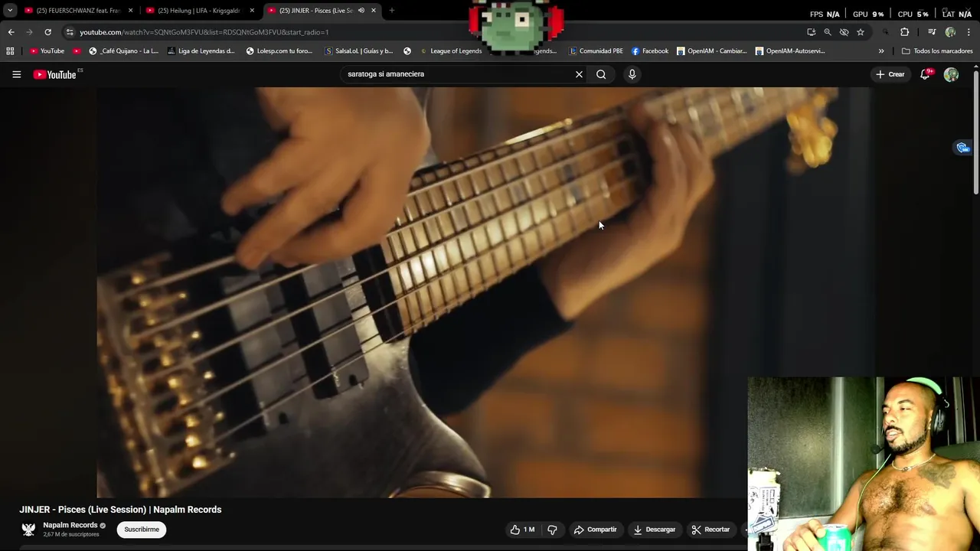Download the video via Descargar

[x=655, y=530]
